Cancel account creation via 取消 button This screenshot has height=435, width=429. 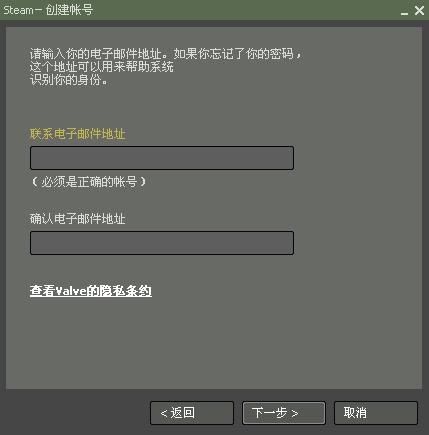[x=376, y=413]
